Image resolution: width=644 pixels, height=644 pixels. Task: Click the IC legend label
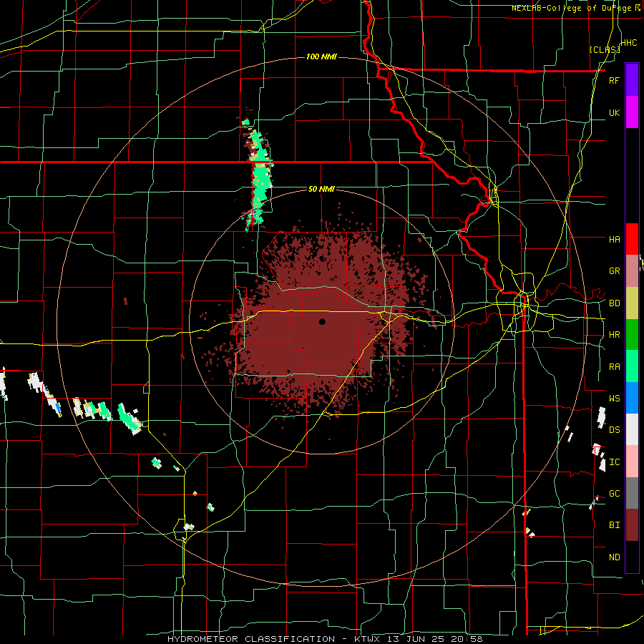tap(614, 462)
